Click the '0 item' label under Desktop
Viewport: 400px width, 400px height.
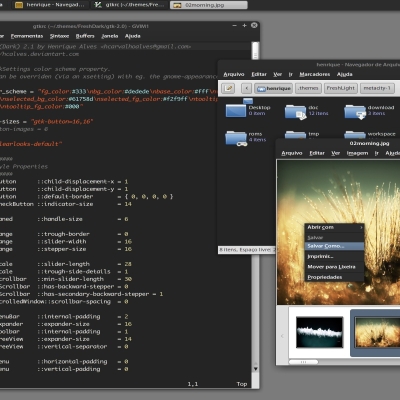click(x=257, y=113)
